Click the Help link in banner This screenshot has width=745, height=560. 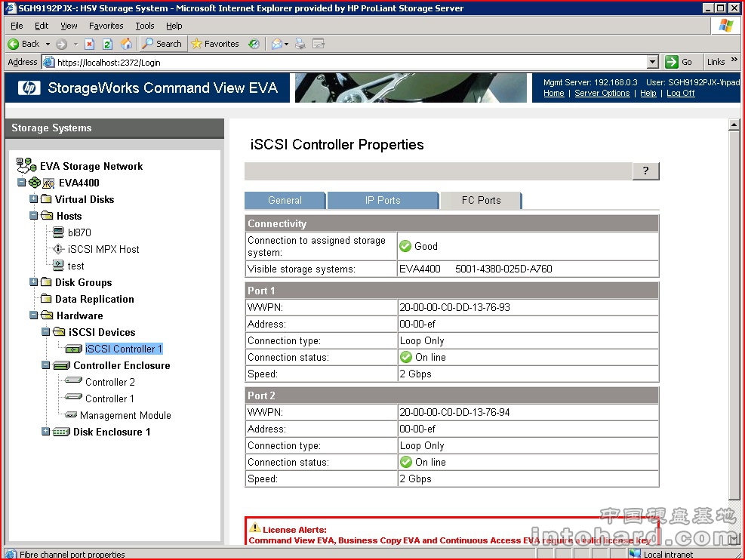tap(648, 93)
